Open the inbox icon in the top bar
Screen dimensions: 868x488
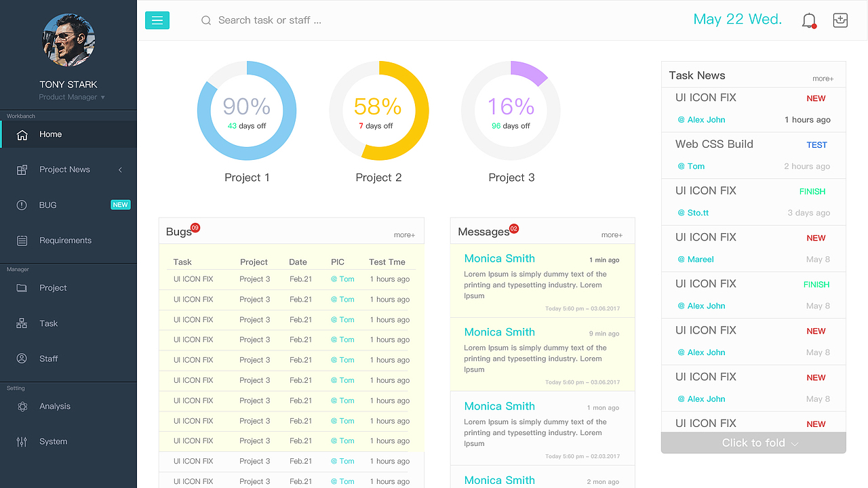click(x=840, y=20)
